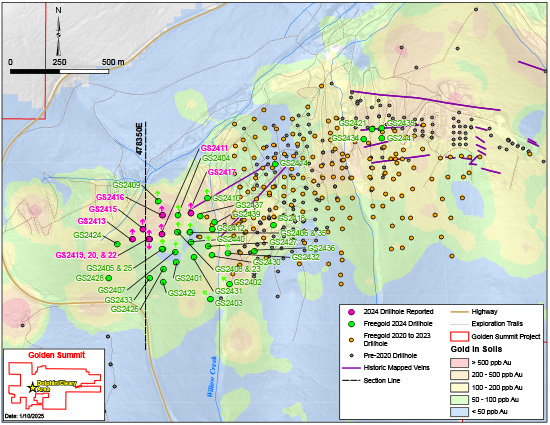Click the purple Historic Mapped Veins legend line
Screen dimensions: 550x425
point(351,368)
